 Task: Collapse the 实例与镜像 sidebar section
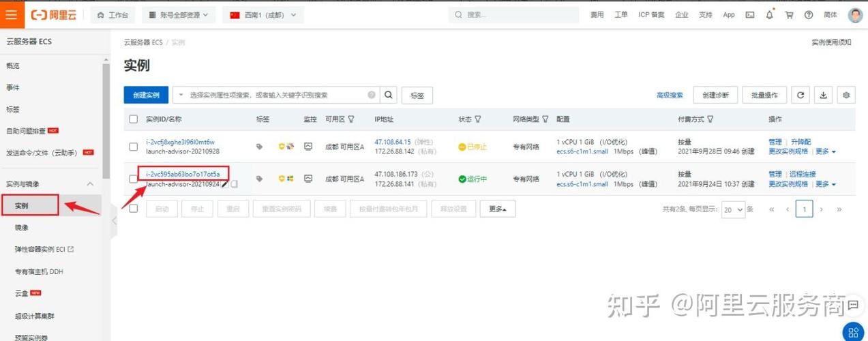point(90,184)
